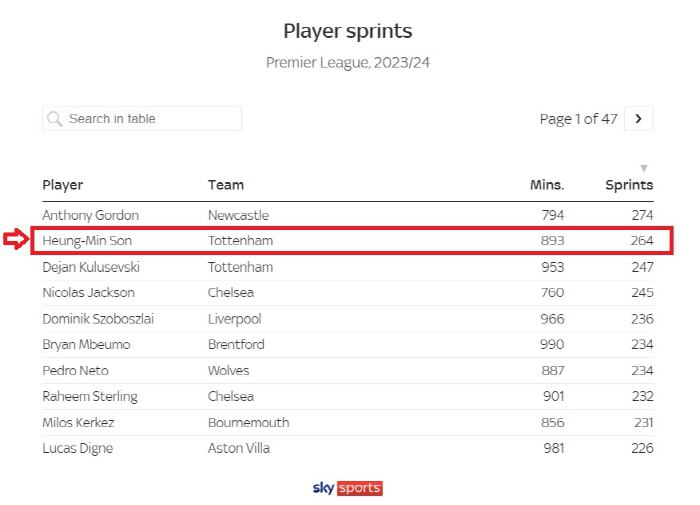Select the Dominik Szoboszlai row
This screenshot has width=700, height=505.
(348, 319)
